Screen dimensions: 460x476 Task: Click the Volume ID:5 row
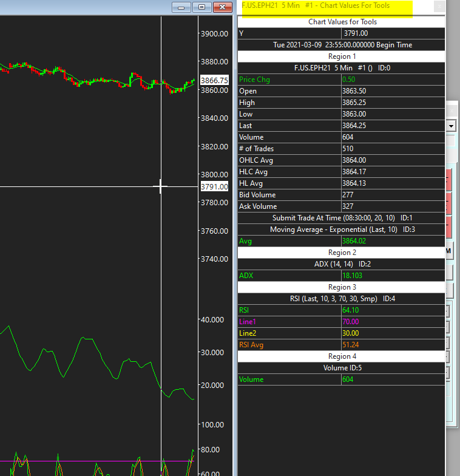coord(341,368)
